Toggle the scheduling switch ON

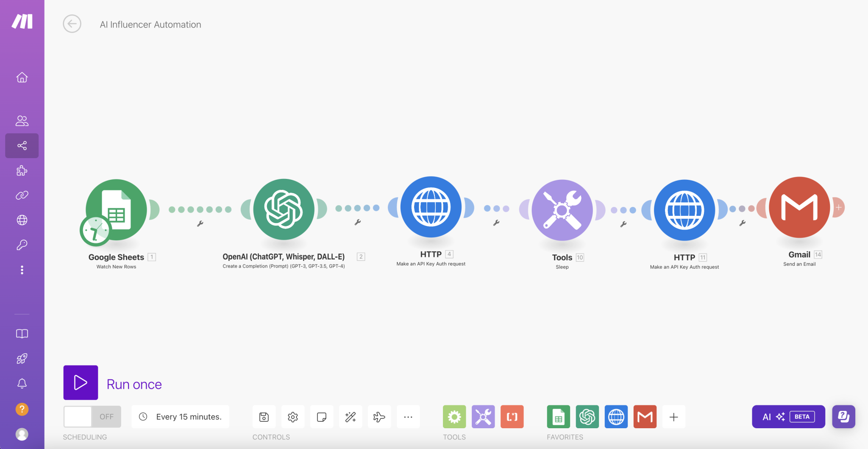(x=92, y=417)
